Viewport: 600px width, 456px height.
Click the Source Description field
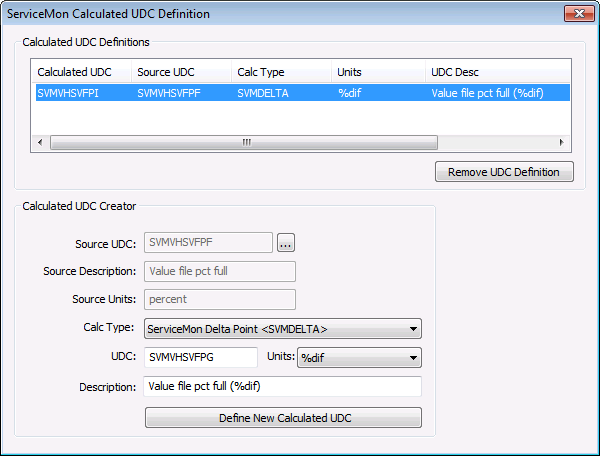[220, 271]
